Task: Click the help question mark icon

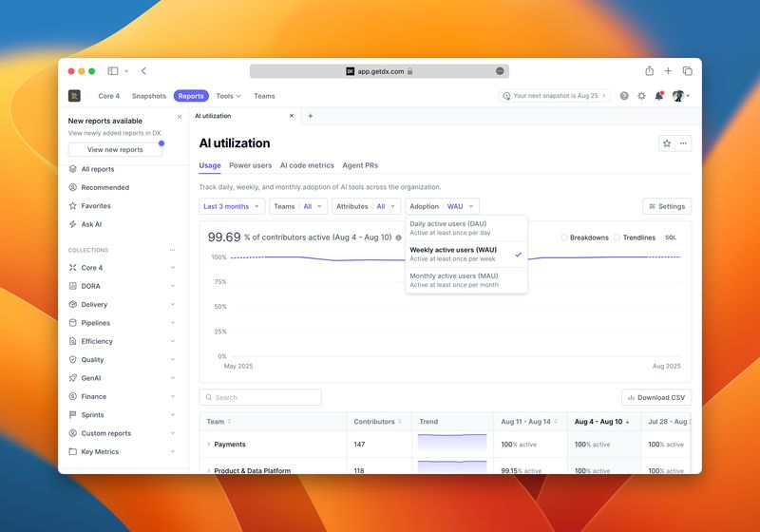Action: point(624,96)
